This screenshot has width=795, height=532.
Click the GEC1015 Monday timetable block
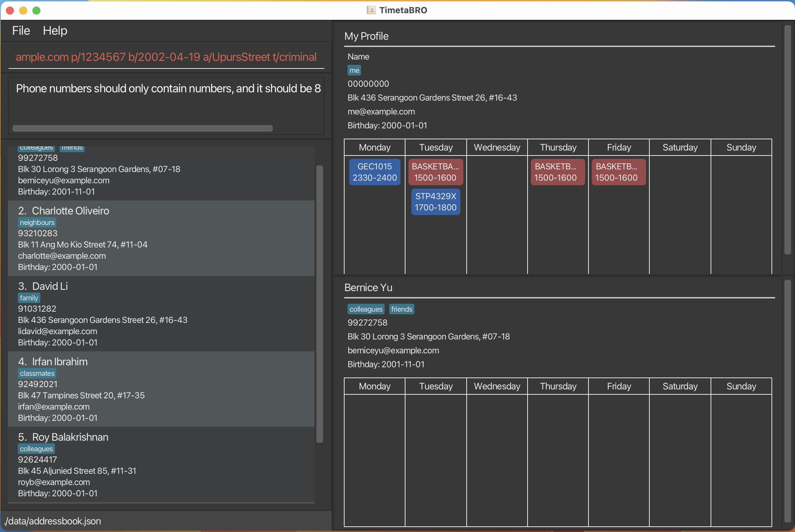click(374, 172)
